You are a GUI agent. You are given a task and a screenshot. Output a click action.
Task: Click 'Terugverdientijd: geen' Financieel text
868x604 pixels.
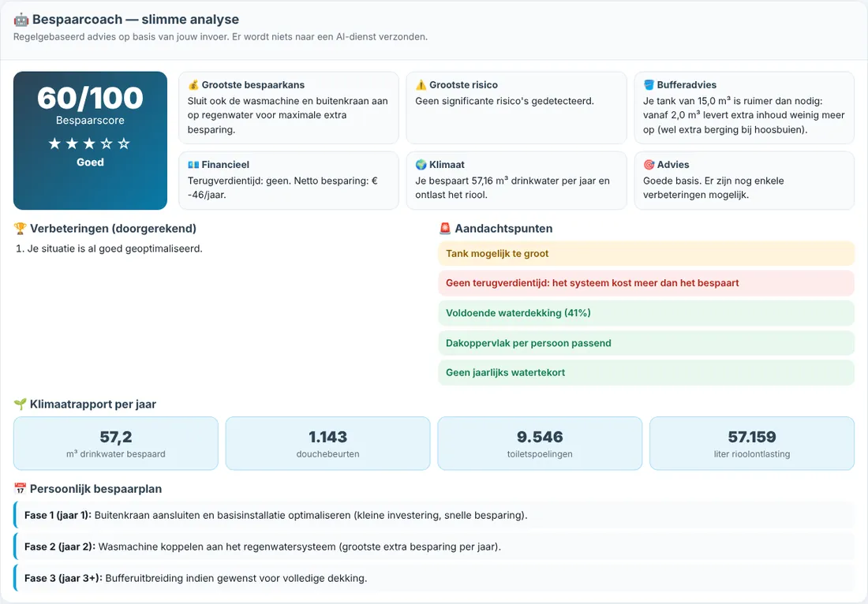pyautogui.click(x=282, y=188)
